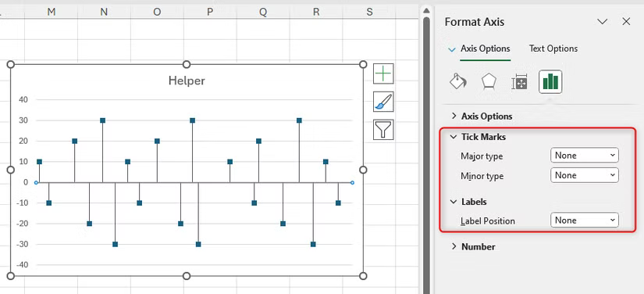This screenshot has height=294, width=644.
Task: Click the chart's top-left resize handle
Action: [11, 64]
